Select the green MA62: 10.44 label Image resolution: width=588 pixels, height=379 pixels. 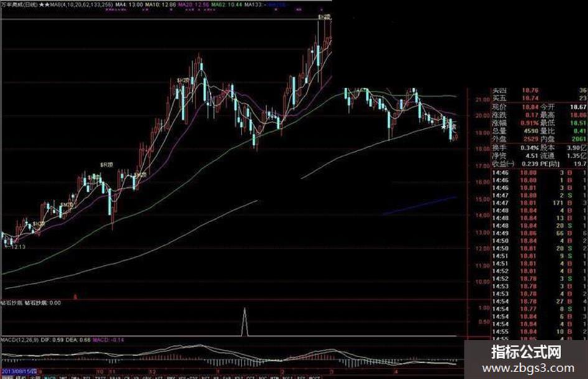tap(226, 5)
